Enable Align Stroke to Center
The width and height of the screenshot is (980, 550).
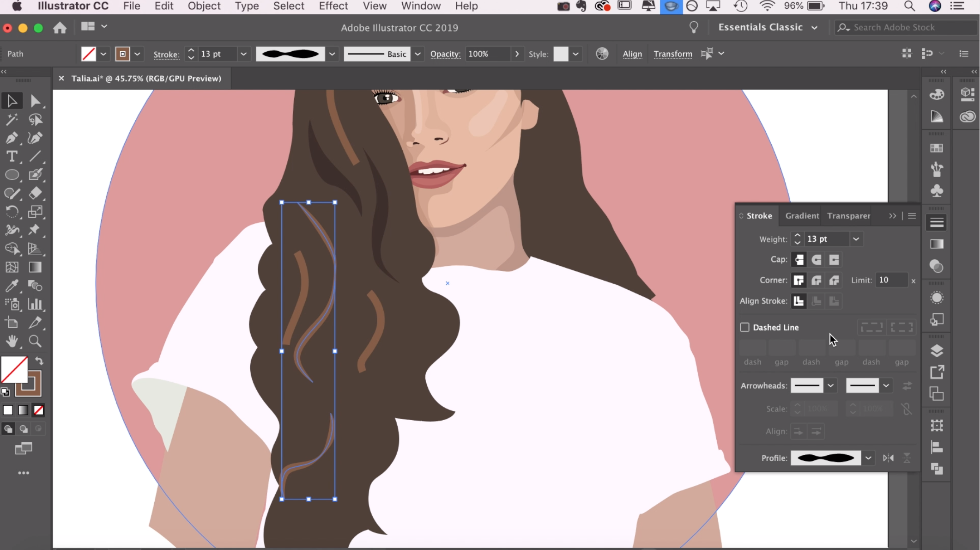coord(799,300)
